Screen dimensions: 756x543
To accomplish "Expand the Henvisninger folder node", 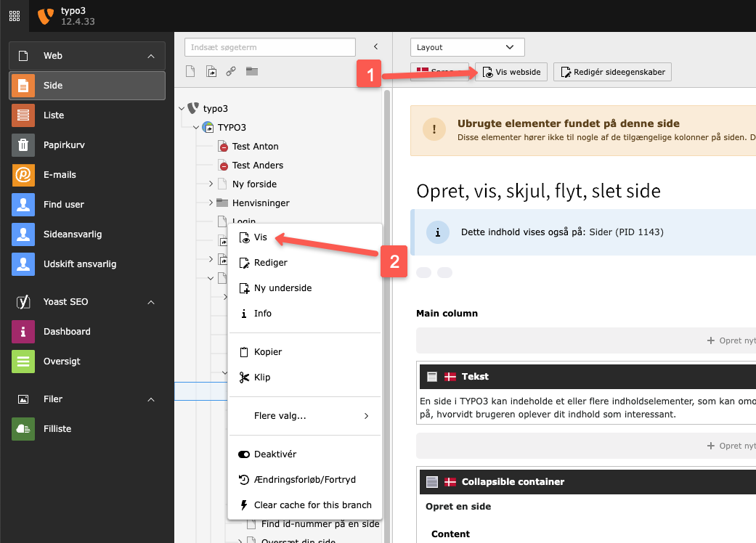I will point(211,203).
